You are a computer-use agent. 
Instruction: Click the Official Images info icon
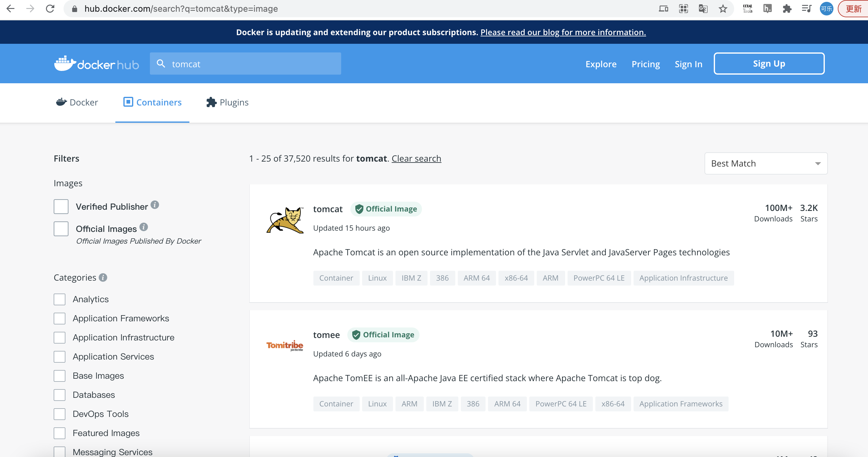[143, 227]
